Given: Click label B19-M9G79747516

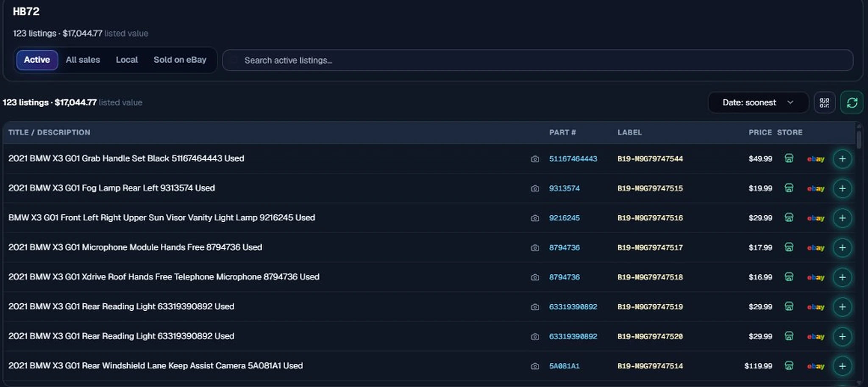Looking at the screenshot, I should [x=650, y=218].
